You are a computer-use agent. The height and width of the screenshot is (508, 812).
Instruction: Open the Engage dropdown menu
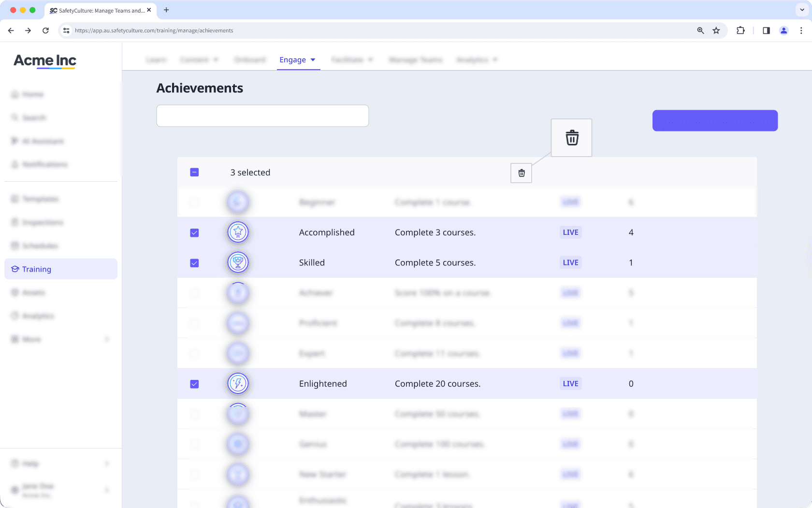tap(298, 59)
